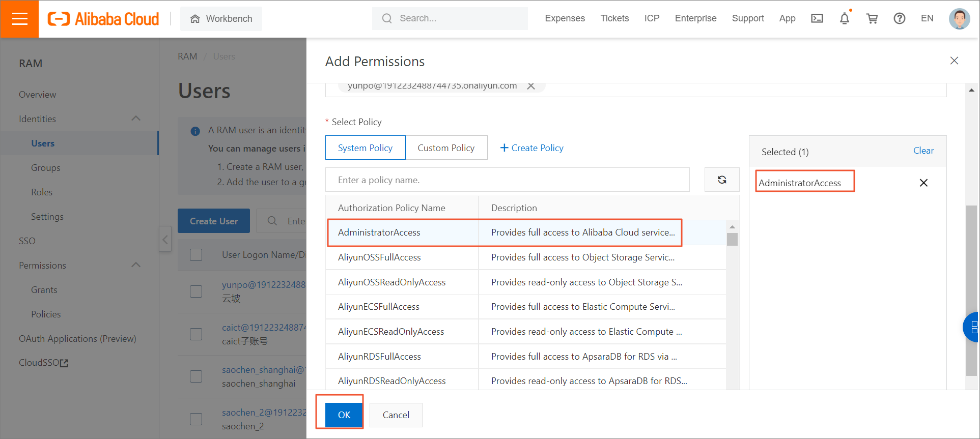Open Expenses menu
980x439 pixels.
tap(565, 18)
